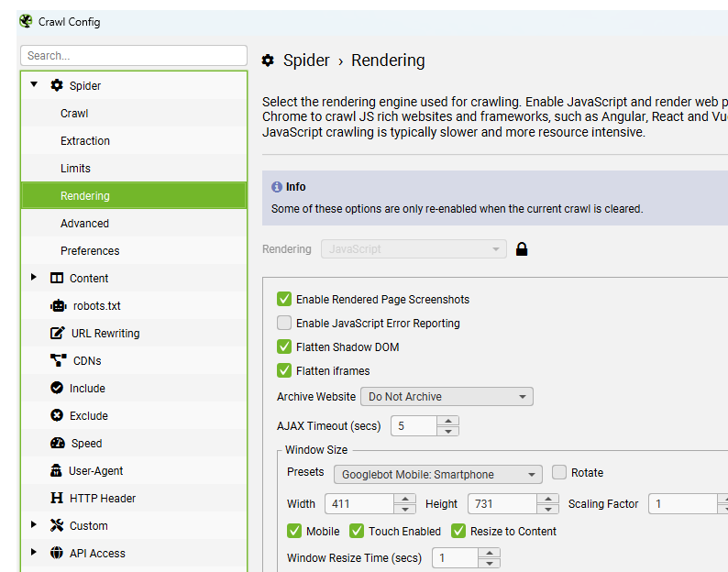Image resolution: width=728 pixels, height=572 pixels.
Task: Click the CDNs network icon
Action: pyautogui.click(x=58, y=361)
